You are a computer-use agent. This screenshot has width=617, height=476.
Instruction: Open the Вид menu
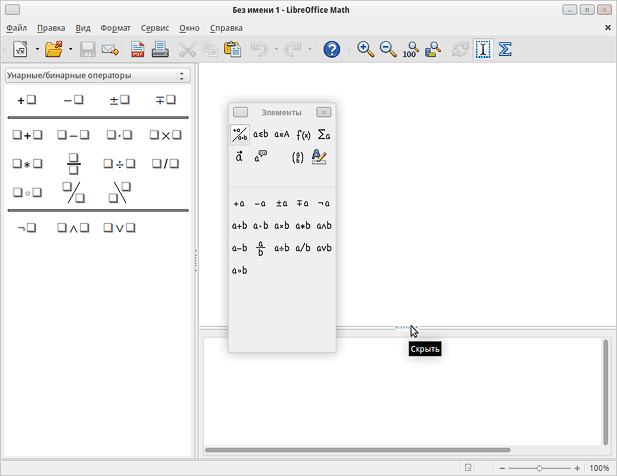tap(83, 28)
